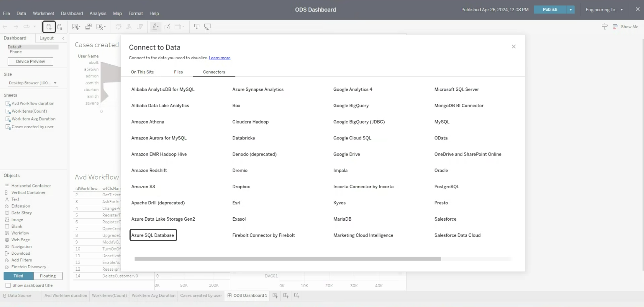Open Presentation Mode from toolbar
Image resolution: width=644 pixels, height=307 pixels.
208,27
